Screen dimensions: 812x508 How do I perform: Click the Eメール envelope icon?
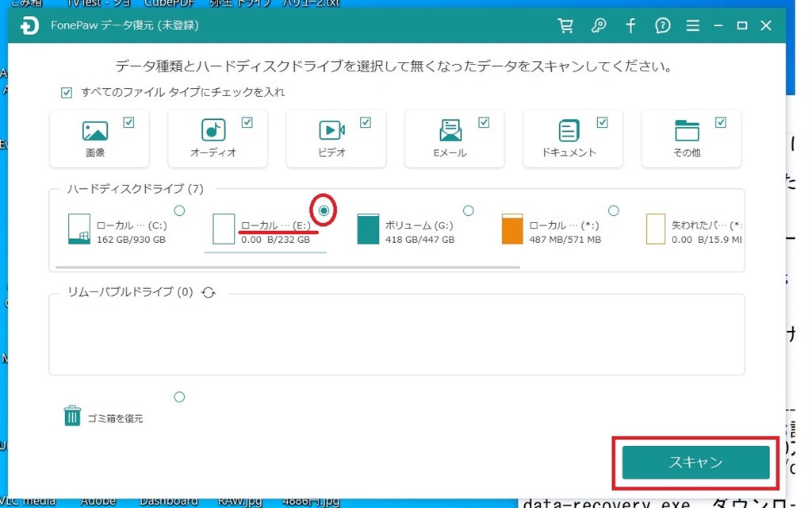[x=450, y=130]
